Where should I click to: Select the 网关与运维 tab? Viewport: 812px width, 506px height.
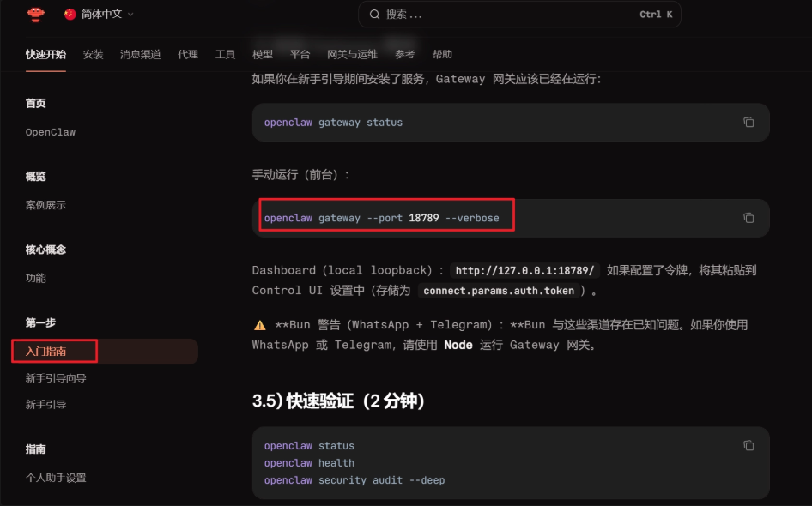pos(352,54)
